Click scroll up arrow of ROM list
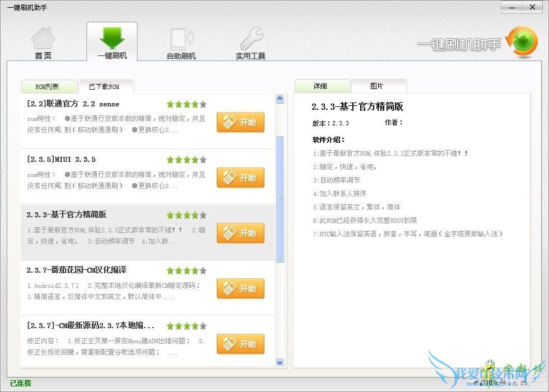Screen dimensions: 549x392 pyautogui.click(x=280, y=99)
